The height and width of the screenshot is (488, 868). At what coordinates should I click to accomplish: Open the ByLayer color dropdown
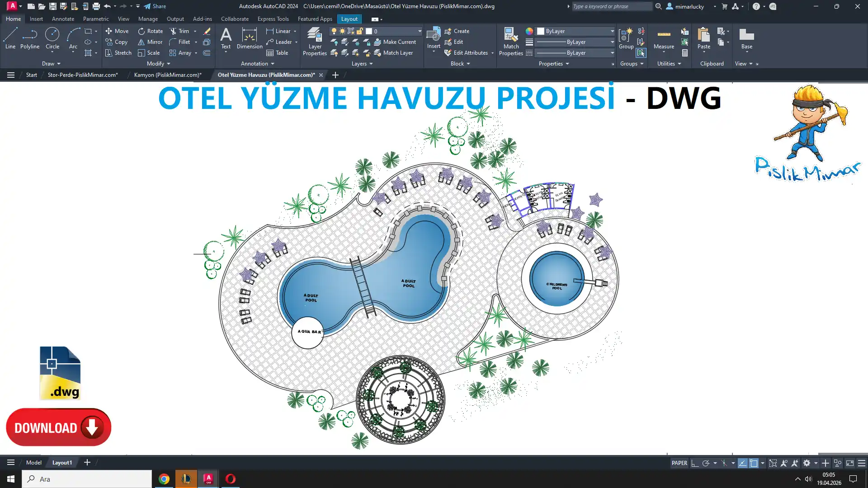[612, 31]
